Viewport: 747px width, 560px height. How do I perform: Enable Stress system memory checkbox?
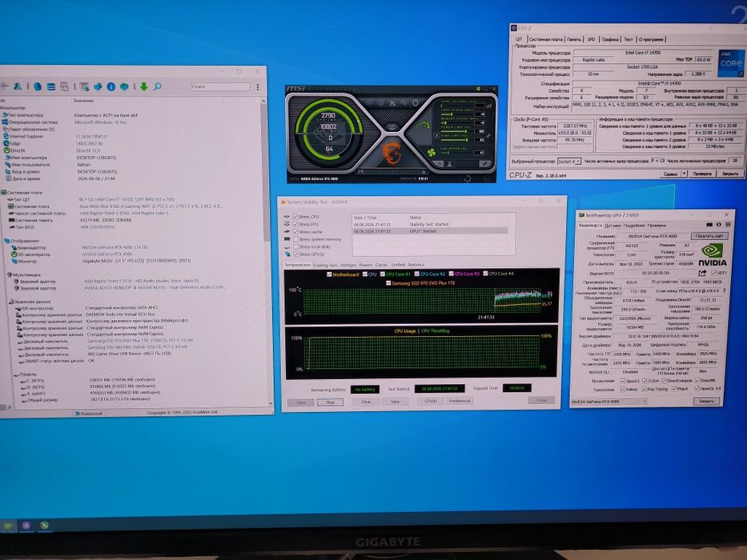pyautogui.click(x=295, y=239)
